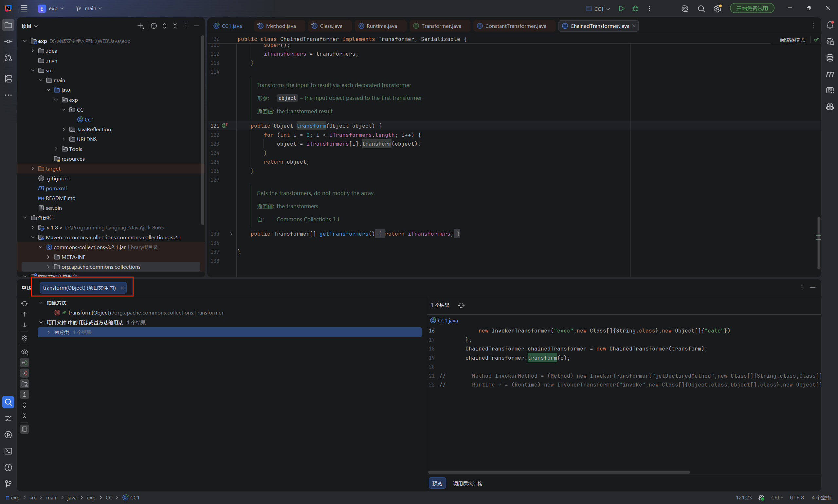This screenshot has width=838, height=504.
Task: Open the Commit tool window icon
Action: click(8, 42)
